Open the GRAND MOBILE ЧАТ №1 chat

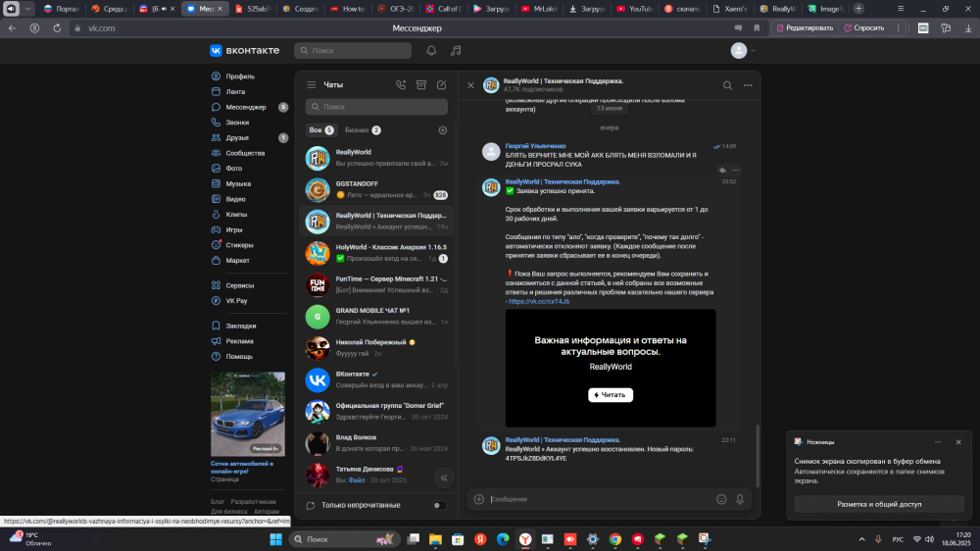pyautogui.click(x=377, y=317)
